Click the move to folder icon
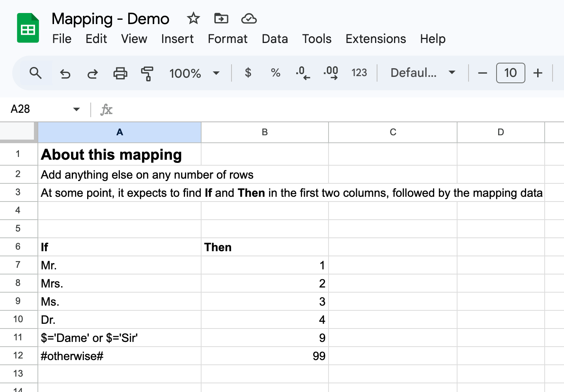 point(221,18)
